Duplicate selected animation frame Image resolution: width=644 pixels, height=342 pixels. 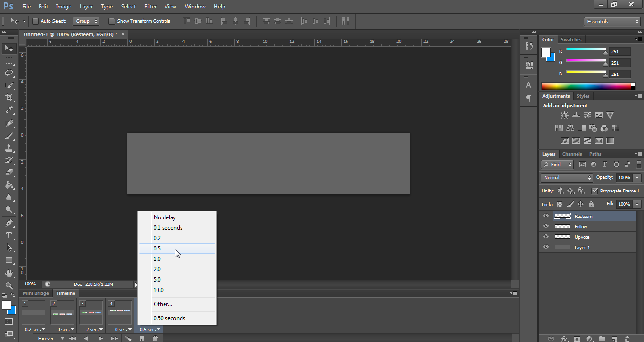point(142,338)
